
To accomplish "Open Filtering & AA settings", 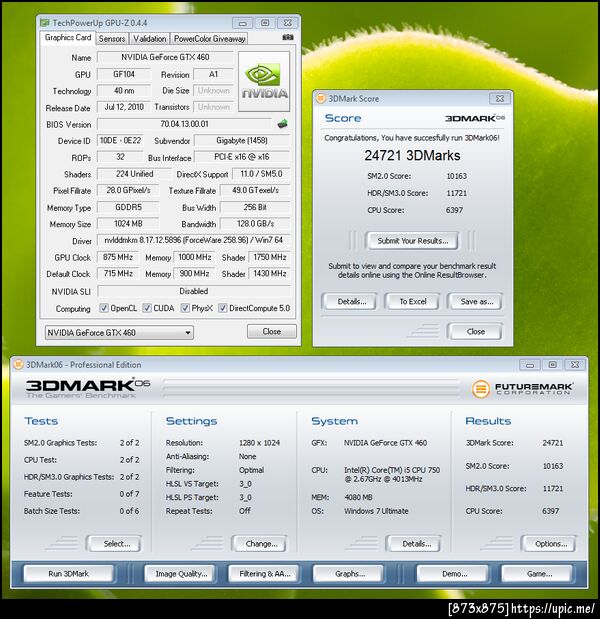I will pyautogui.click(x=264, y=574).
